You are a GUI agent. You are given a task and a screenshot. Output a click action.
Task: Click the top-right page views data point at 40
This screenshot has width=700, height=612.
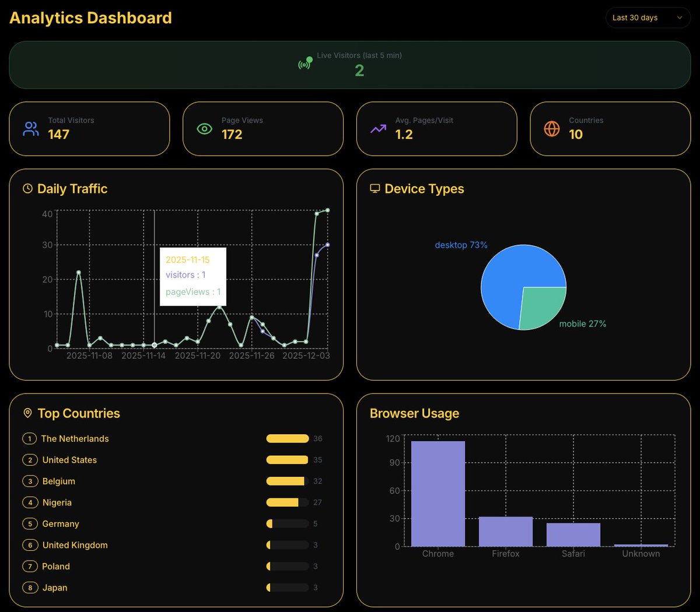pos(327,210)
